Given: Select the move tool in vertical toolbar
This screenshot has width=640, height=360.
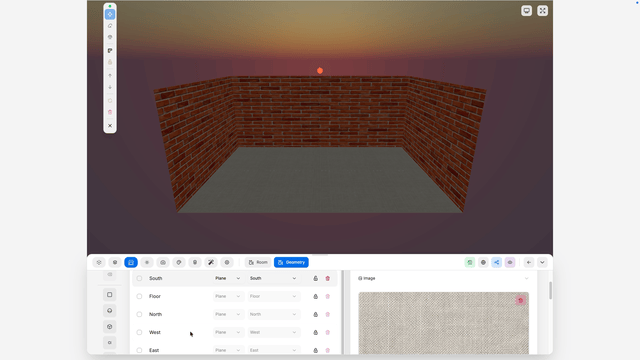Looking at the screenshot, I should coord(110,14).
